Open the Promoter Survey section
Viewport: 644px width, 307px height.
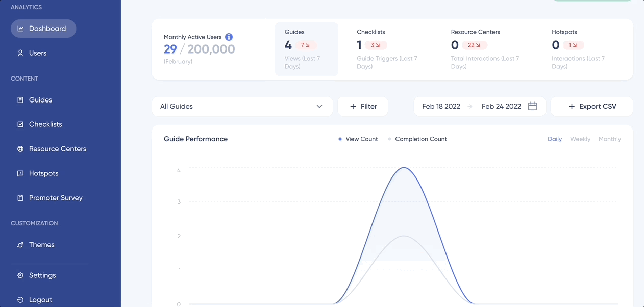20,197
